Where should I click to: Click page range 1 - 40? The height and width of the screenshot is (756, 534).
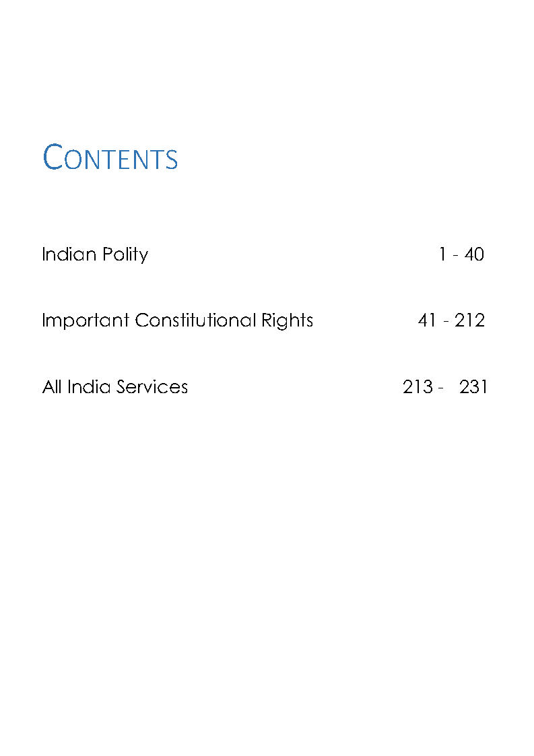(461, 254)
